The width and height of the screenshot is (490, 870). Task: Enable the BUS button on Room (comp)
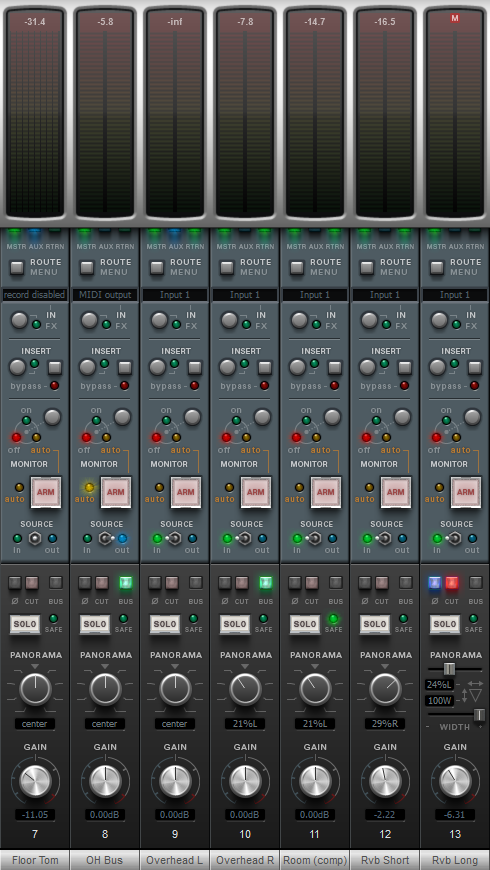coord(335,583)
